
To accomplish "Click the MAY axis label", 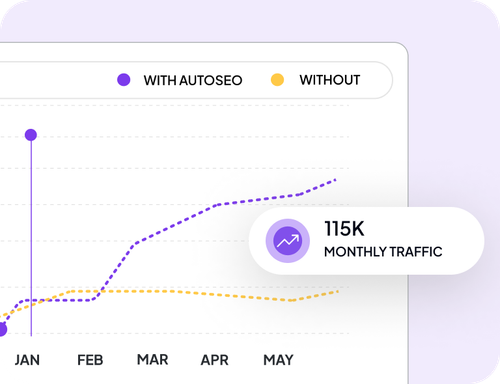I will pyautogui.click(x=278, y=360).
